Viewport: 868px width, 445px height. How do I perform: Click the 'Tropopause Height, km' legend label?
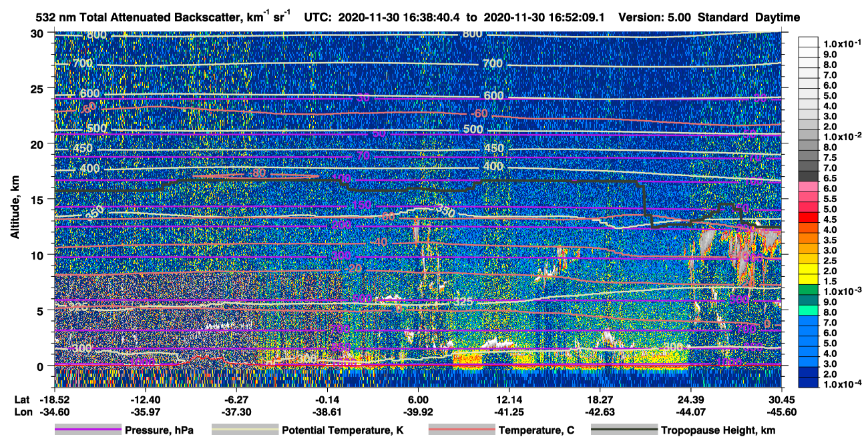point(718,430)
